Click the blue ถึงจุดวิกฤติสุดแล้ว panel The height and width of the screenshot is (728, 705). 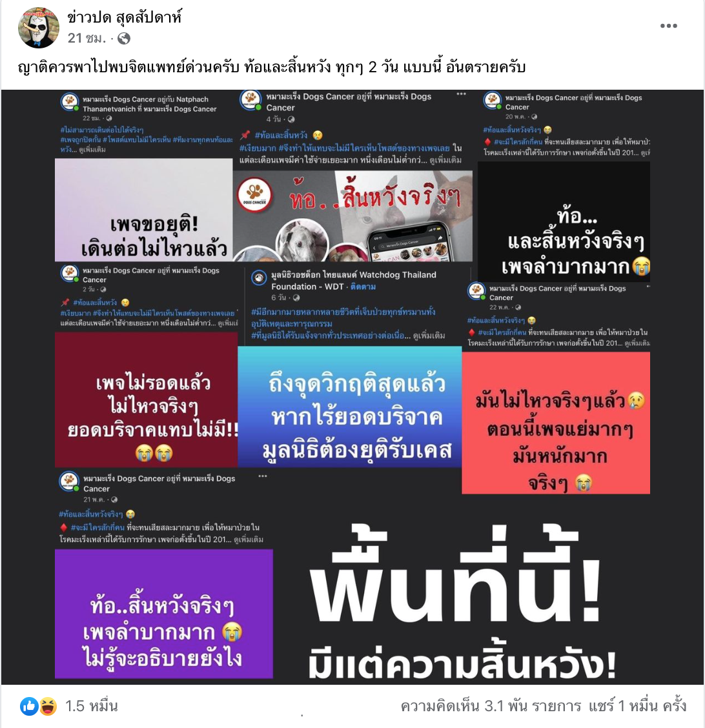(350, 407)
